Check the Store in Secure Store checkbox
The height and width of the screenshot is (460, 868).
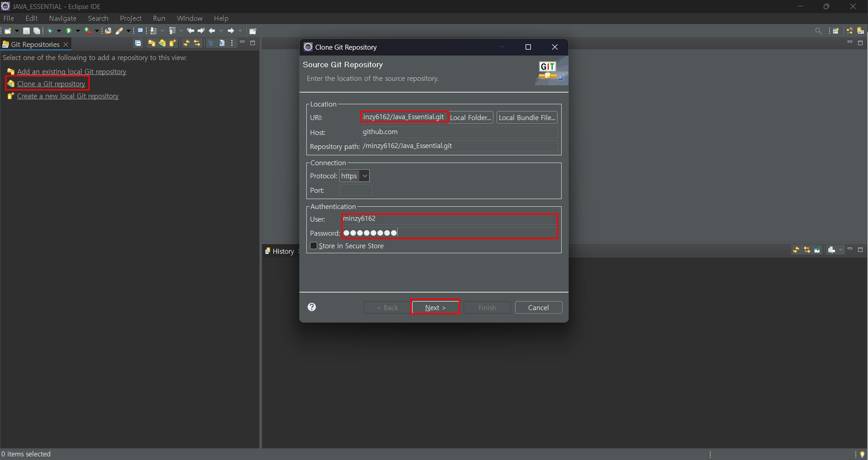(x=314, y=246)
